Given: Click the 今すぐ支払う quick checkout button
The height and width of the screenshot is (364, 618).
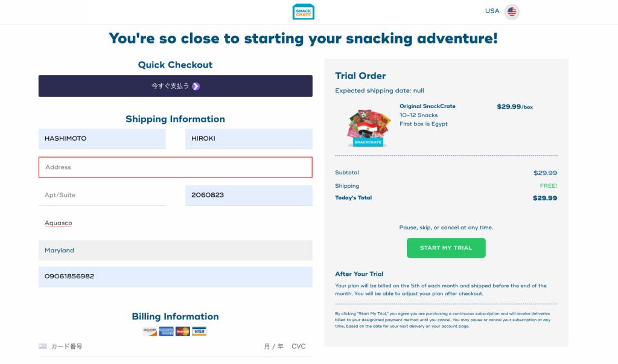Looking at the screenshot, I should (x=176, y=86).
